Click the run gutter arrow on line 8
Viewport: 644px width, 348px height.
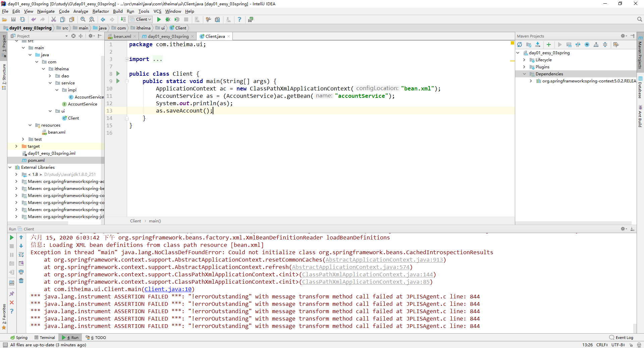pos(118,73)
